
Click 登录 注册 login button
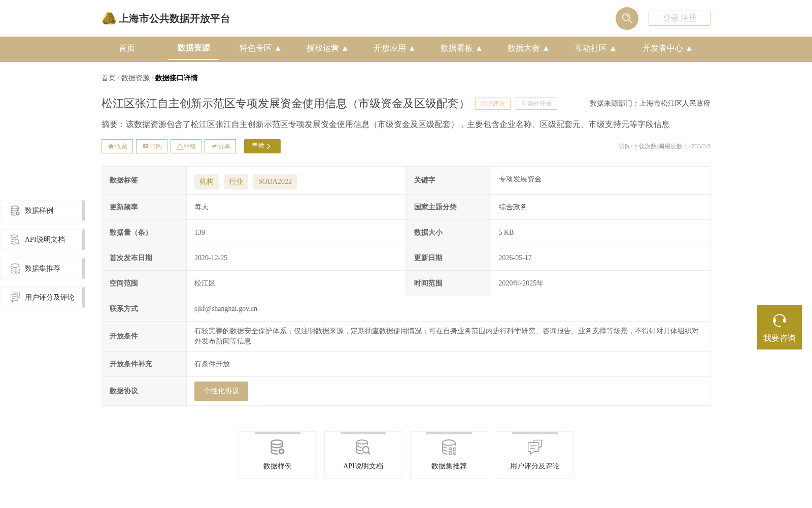(680, 18)
